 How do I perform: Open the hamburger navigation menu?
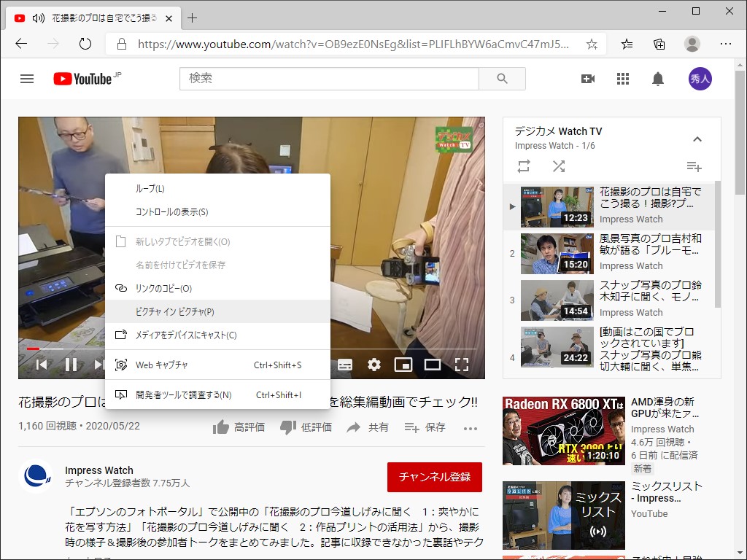tap(27, 78)
